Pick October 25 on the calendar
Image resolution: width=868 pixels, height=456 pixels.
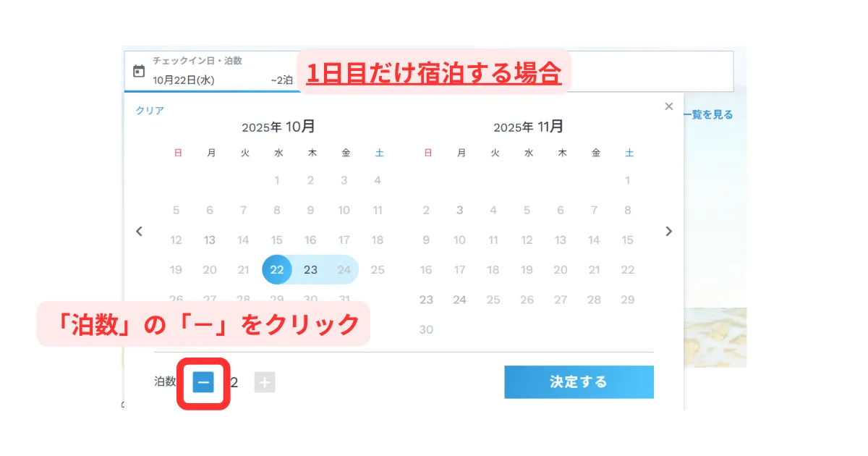[x=378, y=270]
